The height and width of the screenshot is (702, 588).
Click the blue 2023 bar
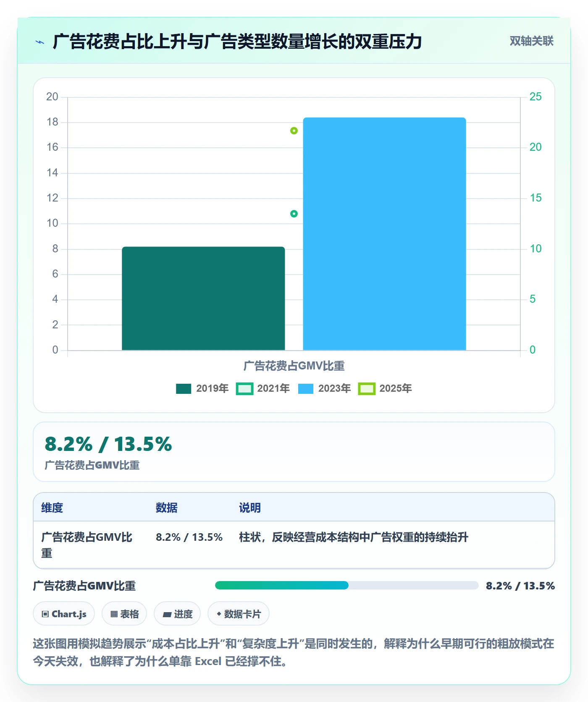point(384,234)
